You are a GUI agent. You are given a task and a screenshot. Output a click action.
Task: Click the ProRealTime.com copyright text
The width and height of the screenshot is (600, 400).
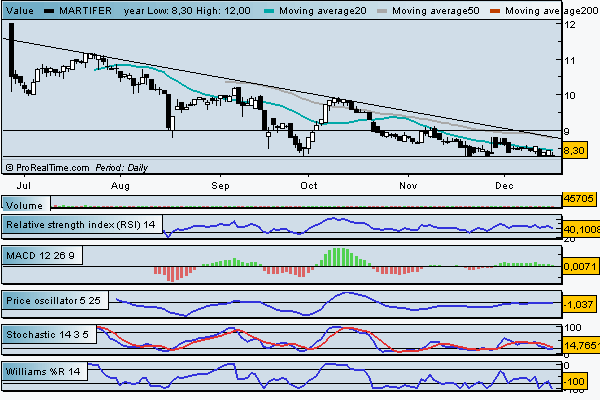click(47, 168)
